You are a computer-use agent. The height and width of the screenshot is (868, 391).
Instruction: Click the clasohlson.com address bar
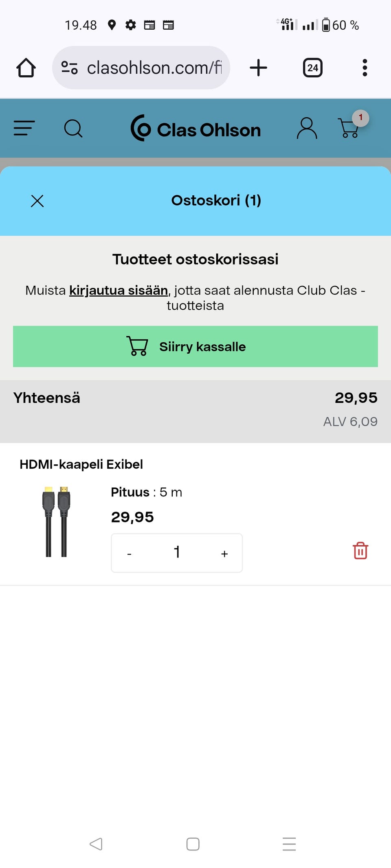tap(154, 68)
